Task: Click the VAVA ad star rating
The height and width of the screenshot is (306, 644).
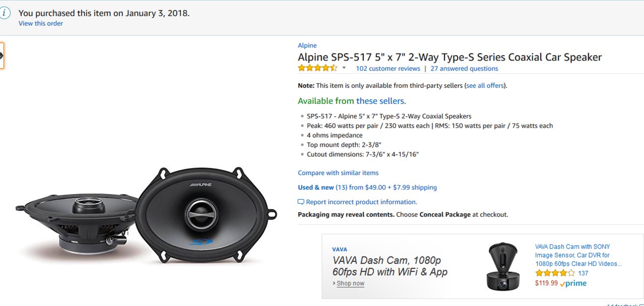Action: pos(554,273)
